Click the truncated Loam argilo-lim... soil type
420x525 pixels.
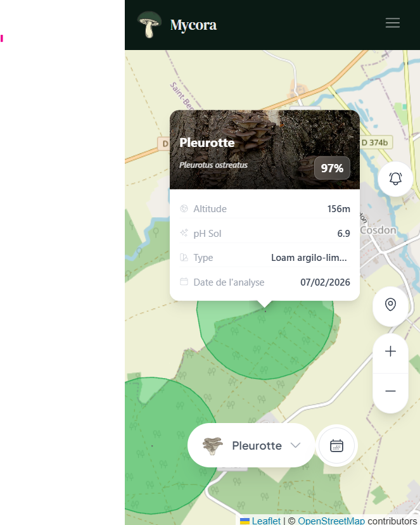(x=309, y=258)
